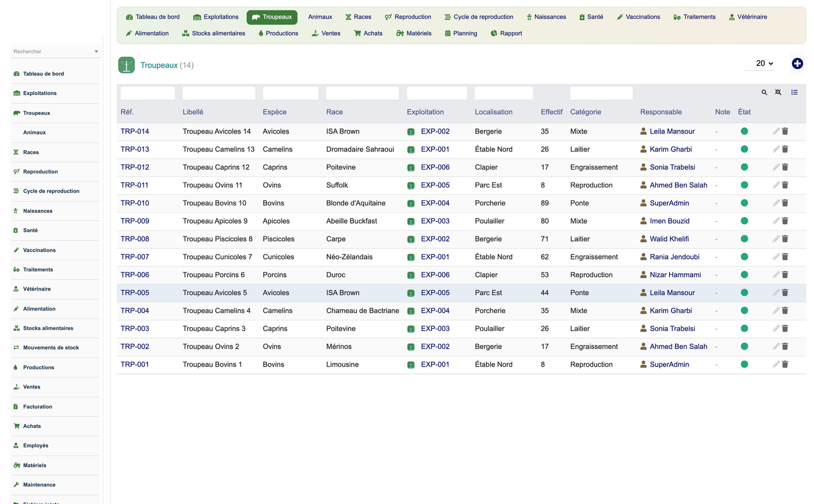Toggle the green status dot of TRP-002
Image resolution: width=814 pixels, height=504 pixels.
(744, 346)
